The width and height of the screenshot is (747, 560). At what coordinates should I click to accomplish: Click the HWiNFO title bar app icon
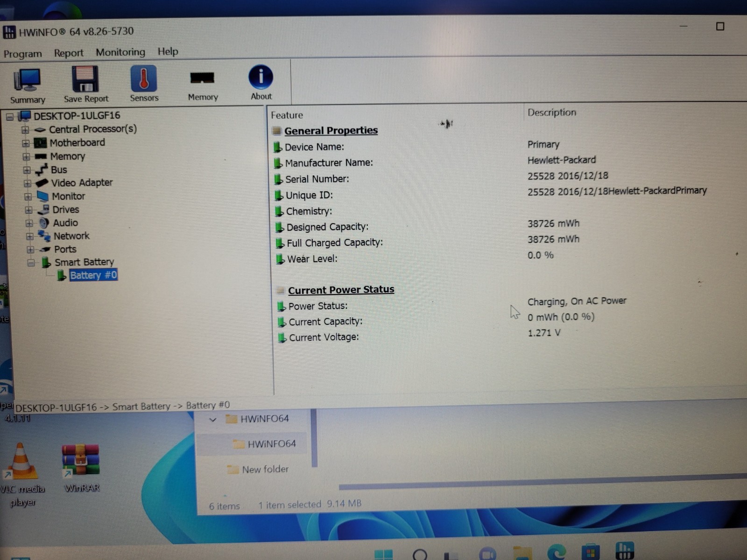pos(9,32)
